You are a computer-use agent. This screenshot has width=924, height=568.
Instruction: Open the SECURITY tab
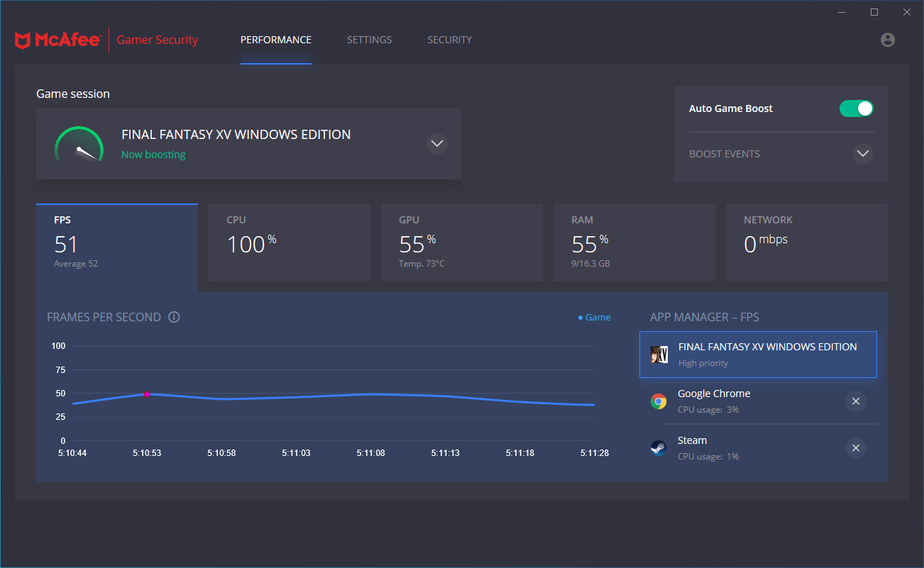point(449,40)
